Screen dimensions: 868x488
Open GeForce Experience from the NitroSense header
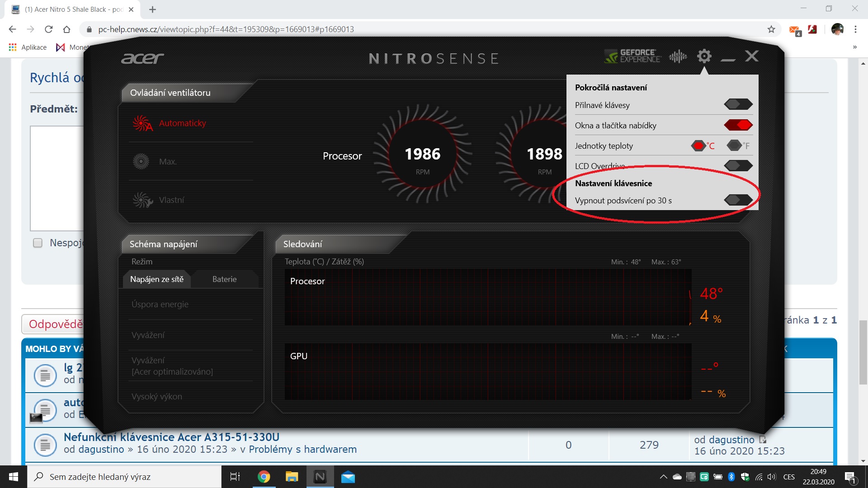(633, 56)
